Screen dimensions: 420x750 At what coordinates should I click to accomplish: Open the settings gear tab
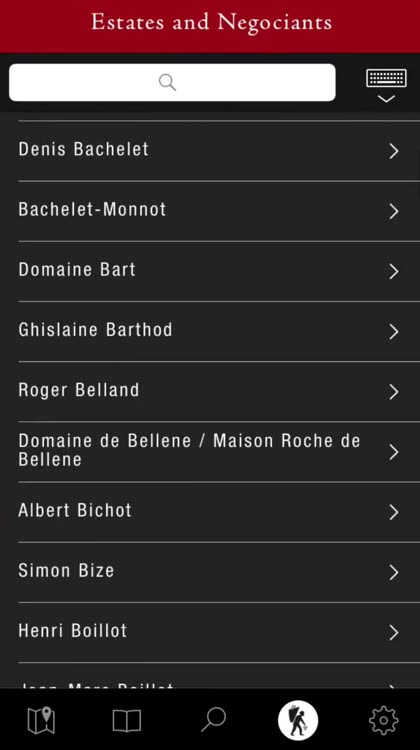point(384,720)
